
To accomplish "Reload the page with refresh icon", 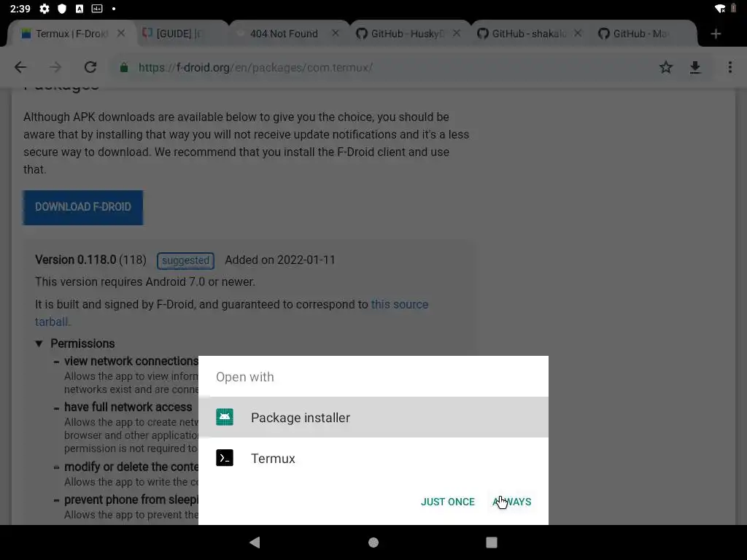I will pos(90,67).
